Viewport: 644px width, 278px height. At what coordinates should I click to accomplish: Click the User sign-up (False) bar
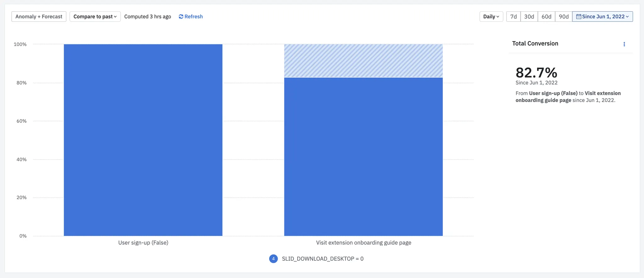pos(143,140)
